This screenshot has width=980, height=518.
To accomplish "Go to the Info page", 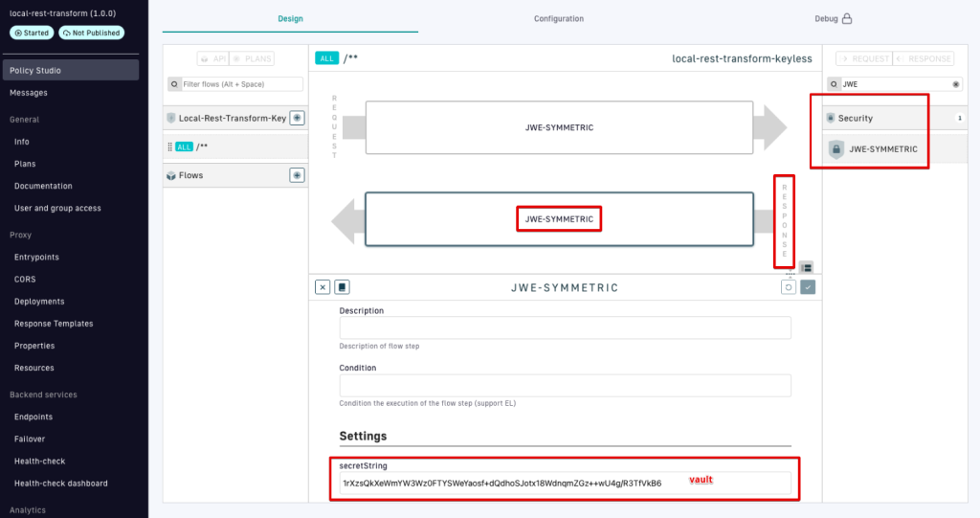I will click(22, 142).
